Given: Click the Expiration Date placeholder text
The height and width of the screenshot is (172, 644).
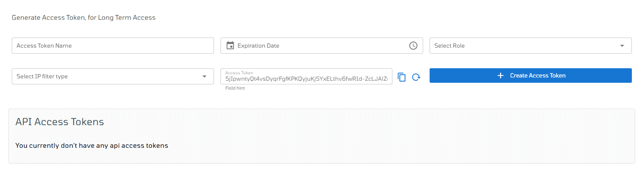Looking at the screenshot, I should 258,46.
